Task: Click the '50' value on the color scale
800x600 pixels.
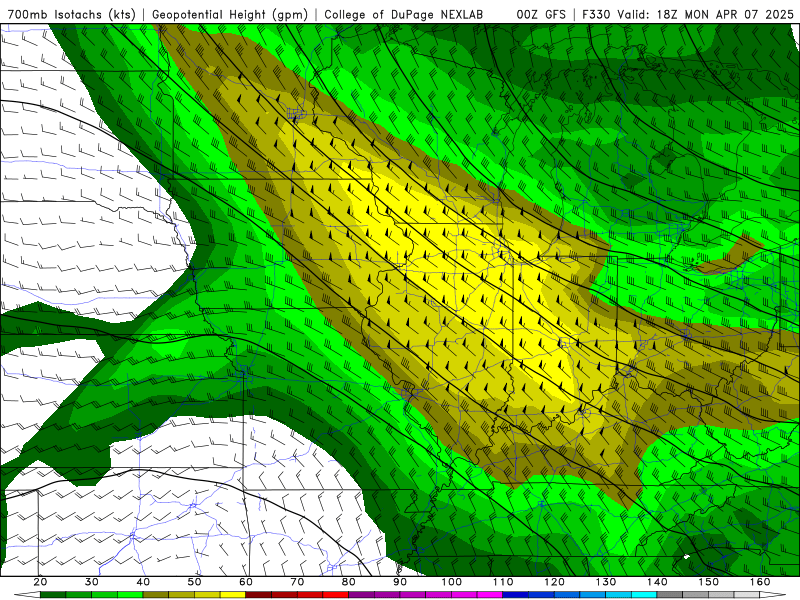Action: point(194,582)
